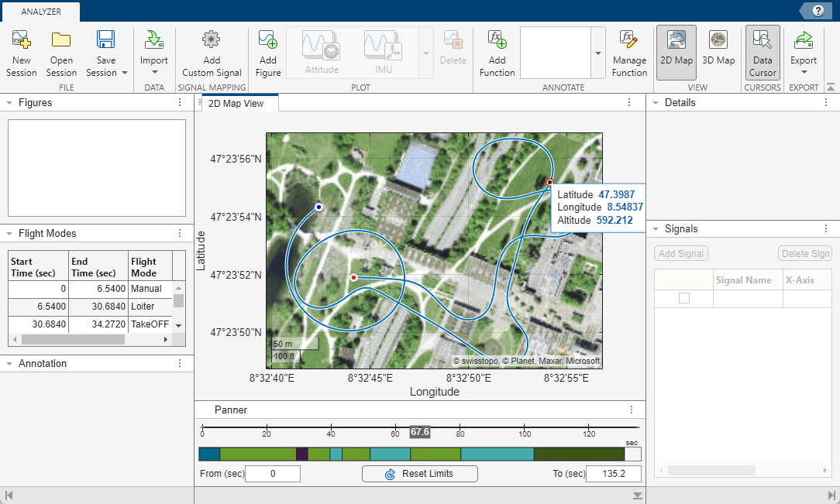Click the Manage Function icon
This screenshot has height=504, width=840.
coord(629,53)
